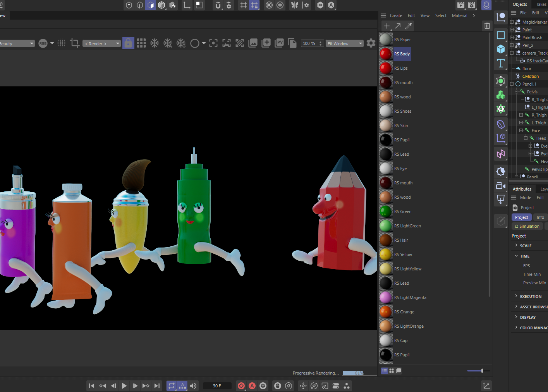Select the Cube primitive tool icon
The image size is (548, 392).
click(x=500, y=49)
